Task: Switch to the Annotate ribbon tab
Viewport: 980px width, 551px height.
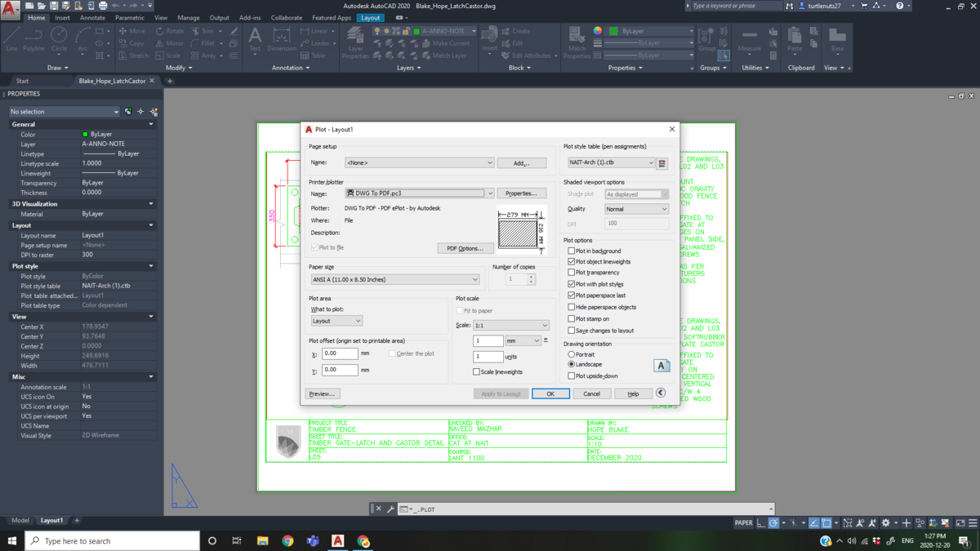Action: (x=92, y=18)
